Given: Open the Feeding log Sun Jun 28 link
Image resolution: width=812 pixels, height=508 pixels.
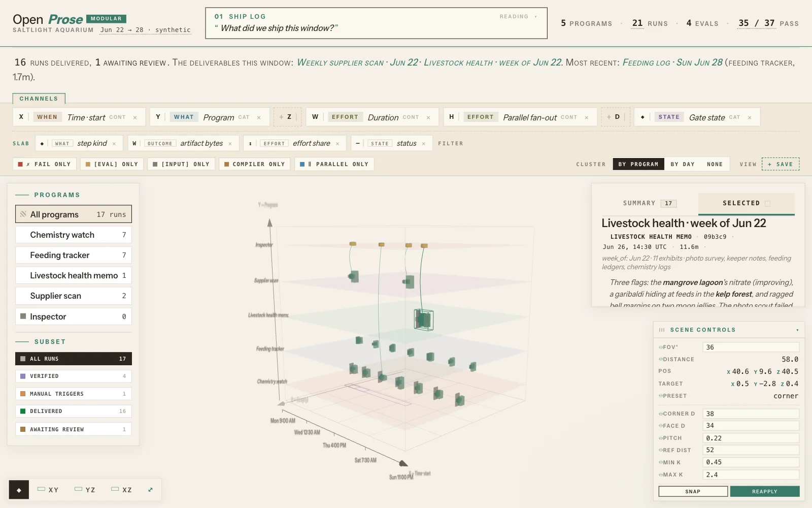Looking at the screenshot, I should pyautogui.click(x=672, y=62).
